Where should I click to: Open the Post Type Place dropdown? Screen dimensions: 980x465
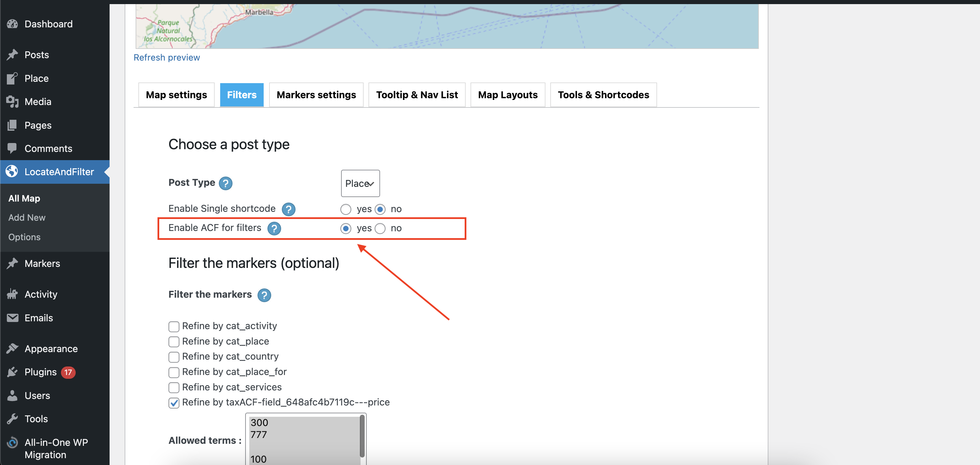360,183
